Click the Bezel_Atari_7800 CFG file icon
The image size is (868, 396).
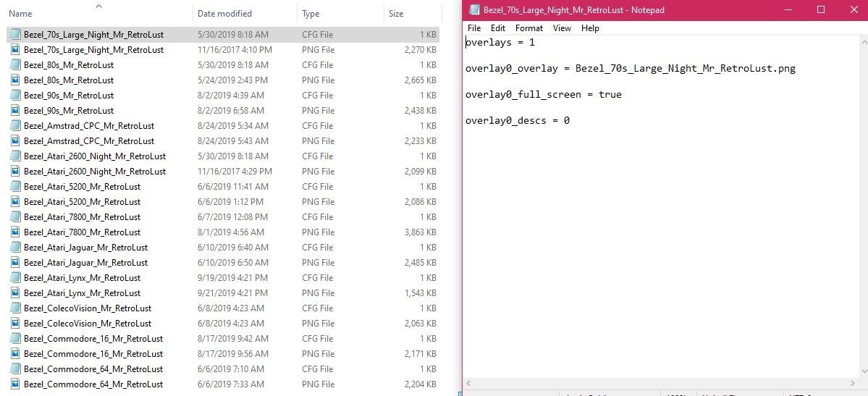click(15, 217)
